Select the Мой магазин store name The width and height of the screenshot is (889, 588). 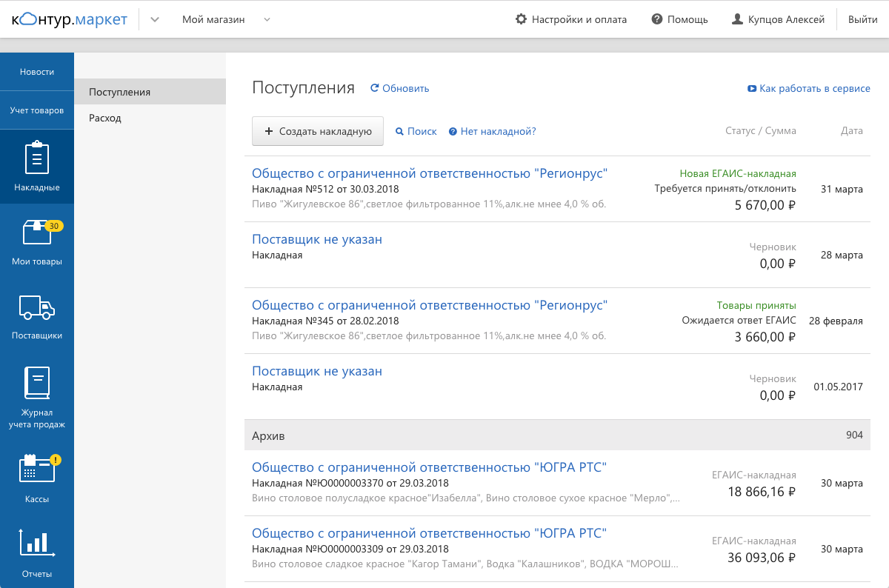click(213, 20)
